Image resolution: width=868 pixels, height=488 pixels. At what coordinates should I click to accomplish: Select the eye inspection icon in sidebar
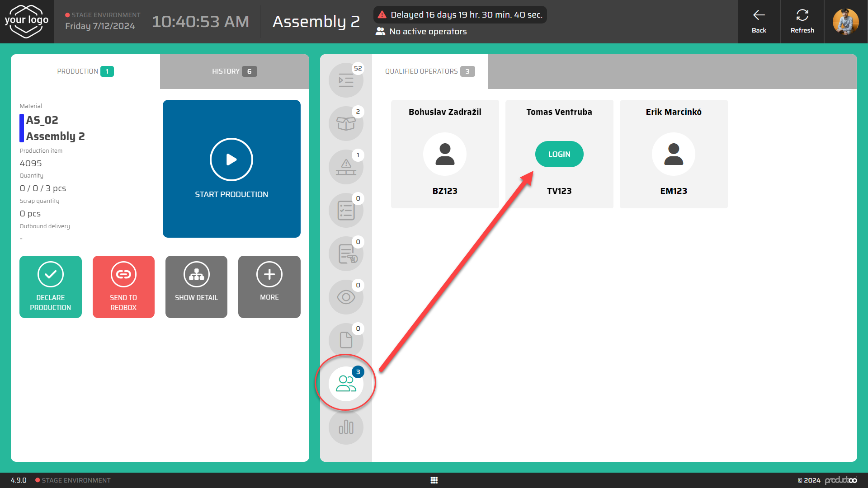point(346,297)
